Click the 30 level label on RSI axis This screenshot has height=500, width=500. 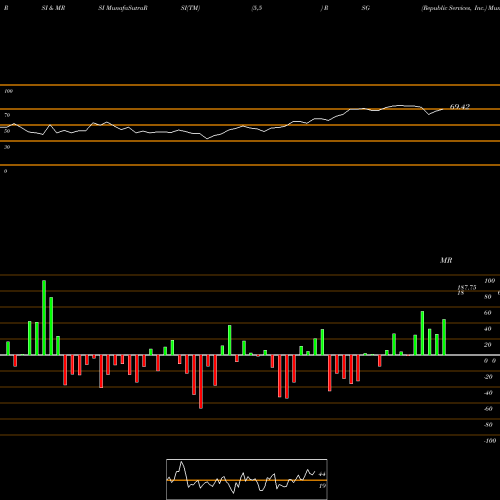coord(7,147)
